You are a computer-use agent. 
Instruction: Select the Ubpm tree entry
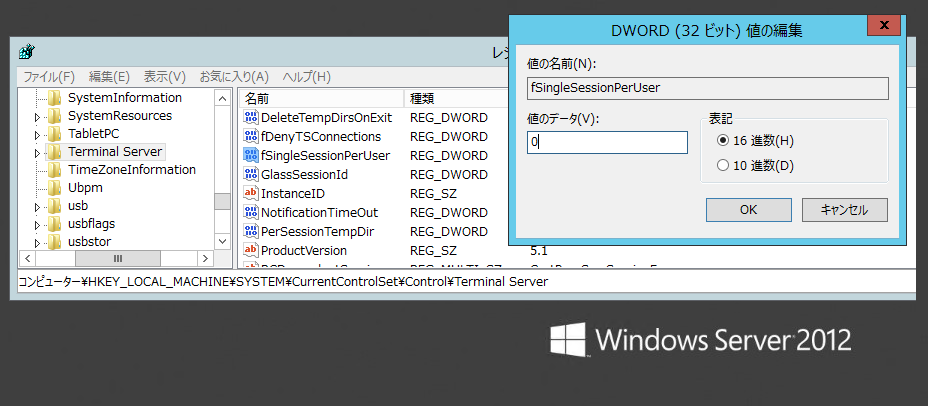coord(86,188)
